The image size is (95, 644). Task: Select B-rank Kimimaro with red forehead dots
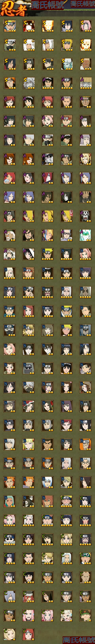[66, 292]
